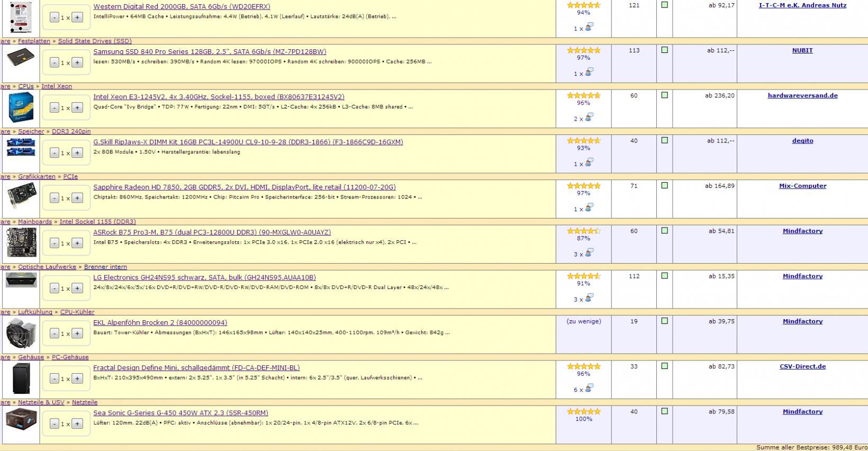This screenshot has width=868, height=451.
Task: Visit vendor CSV-Direct.de link
Action: (x=802, y=366)
